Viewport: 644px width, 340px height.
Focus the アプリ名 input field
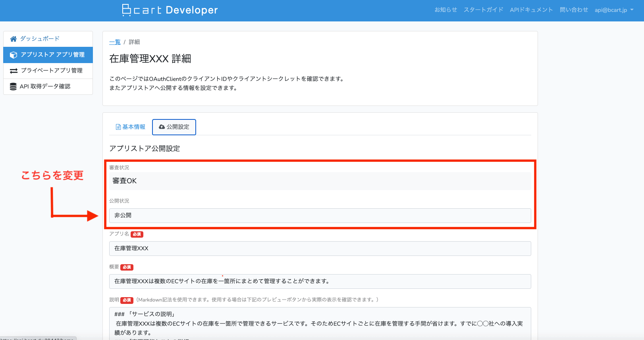(x=320, y=248)
